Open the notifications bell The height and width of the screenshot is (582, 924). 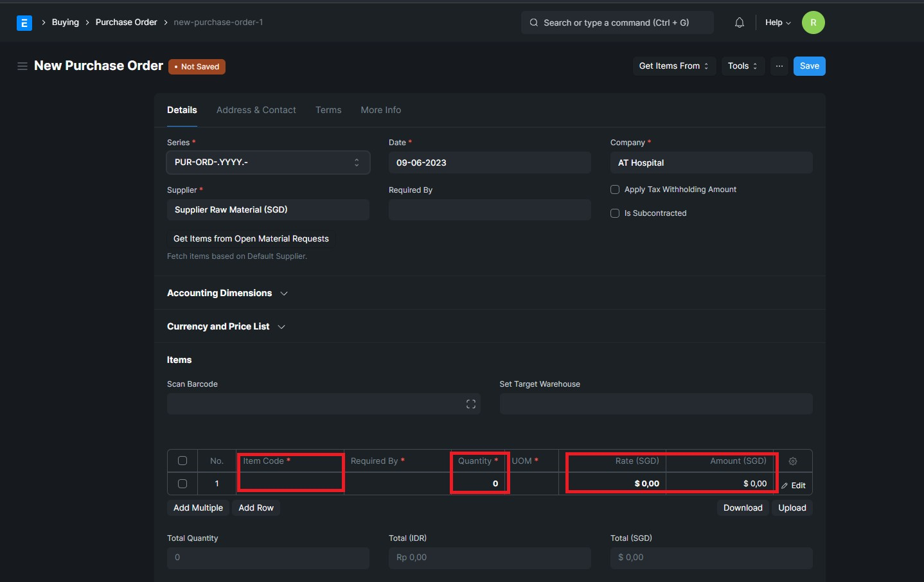pyautogui.click(x=739, y=22)
